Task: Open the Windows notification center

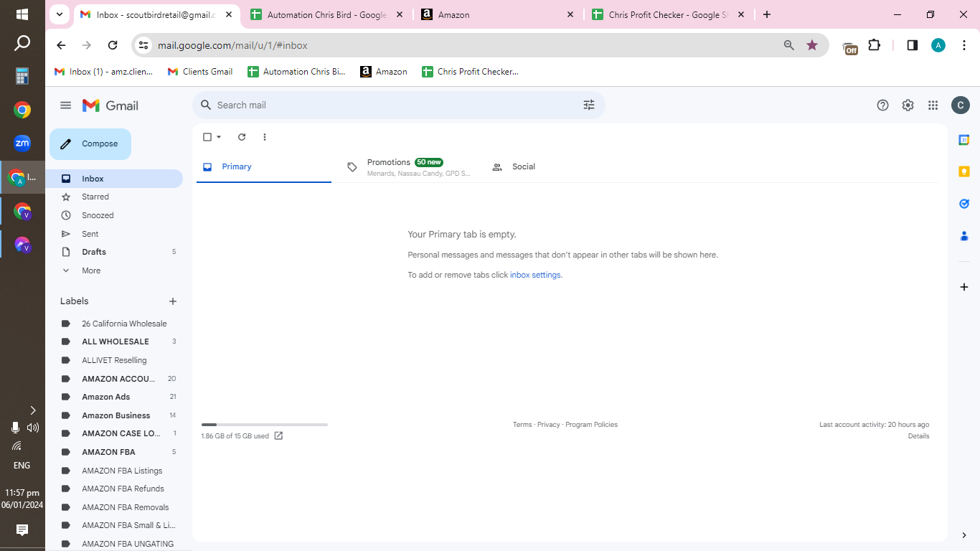Action: click(22, 530)
